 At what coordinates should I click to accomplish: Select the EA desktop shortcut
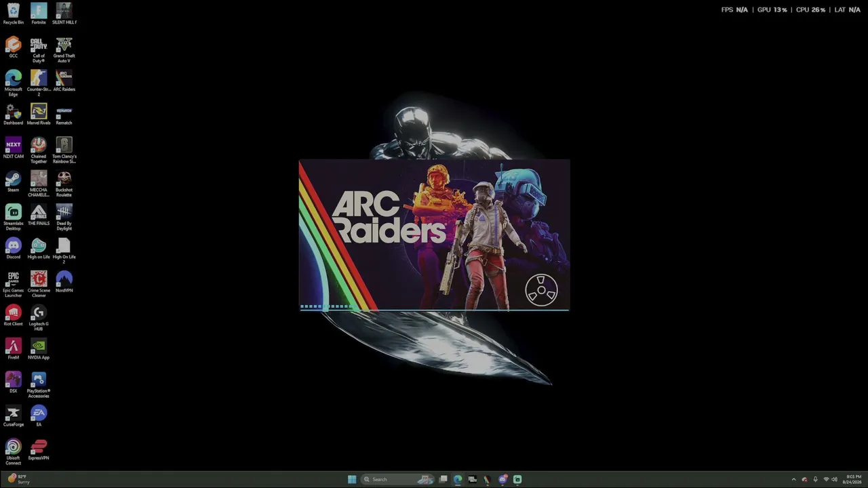39,416
